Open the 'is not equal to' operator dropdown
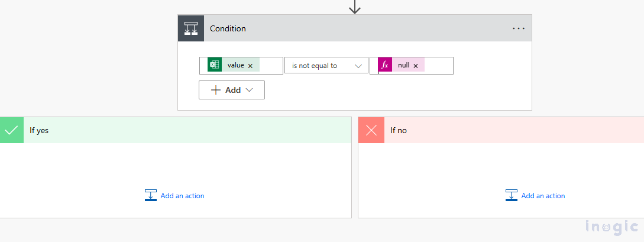Image resolution: width=644 pixels, height=242 pixels. click(x=326, y=66)
